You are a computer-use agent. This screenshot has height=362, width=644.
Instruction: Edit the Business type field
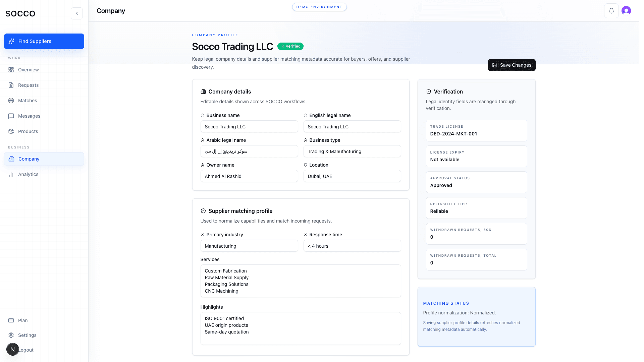pyautogui.click(x=352, y=152)
